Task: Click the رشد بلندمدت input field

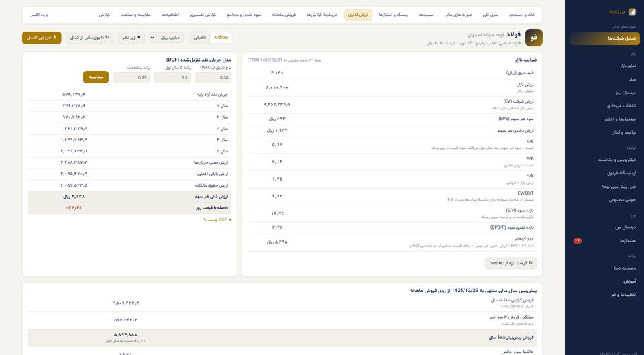Action: [131, 78]
